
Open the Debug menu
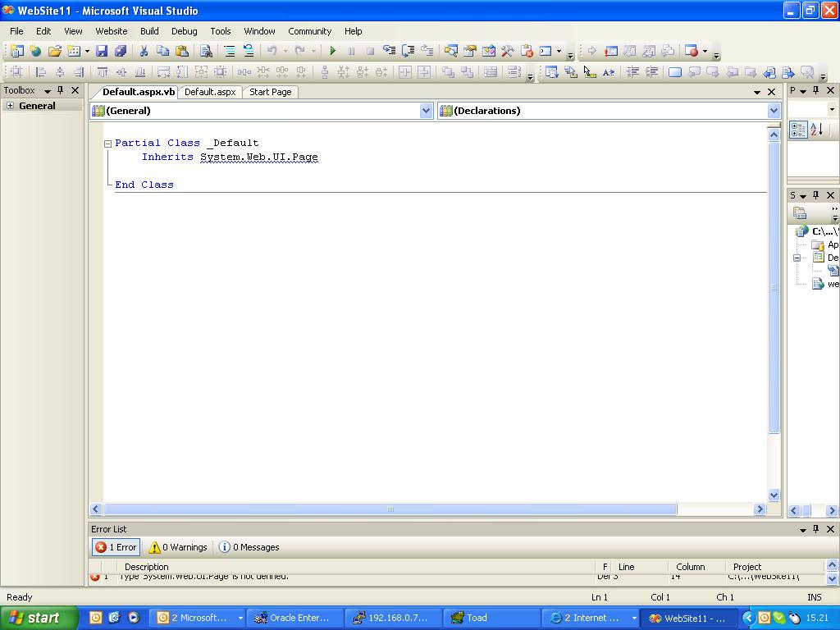185,31
